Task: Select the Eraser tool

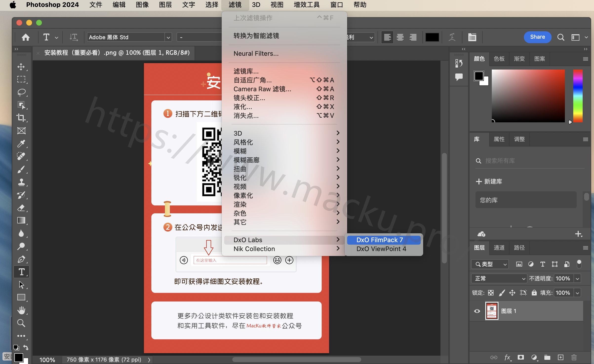Action: [x=21, y=208]
